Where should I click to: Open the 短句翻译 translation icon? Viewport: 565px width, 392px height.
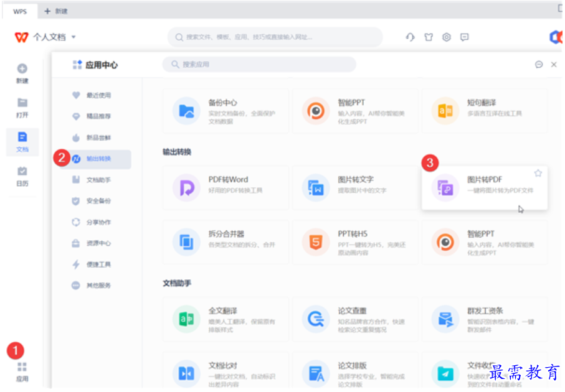coord(445,111)
